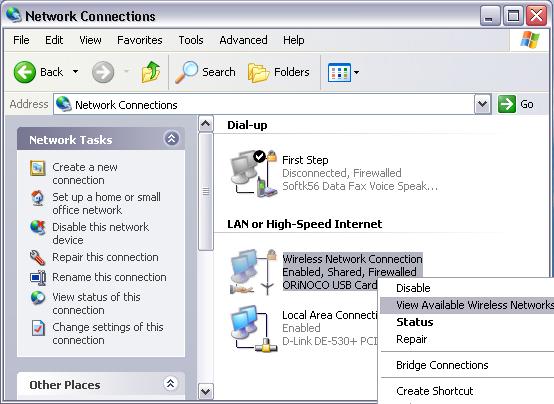Image resolution: width=554 pixels, height=404 pixels.
Task: Select the First Step dial-up connection icon
Action: coord(254,173)
